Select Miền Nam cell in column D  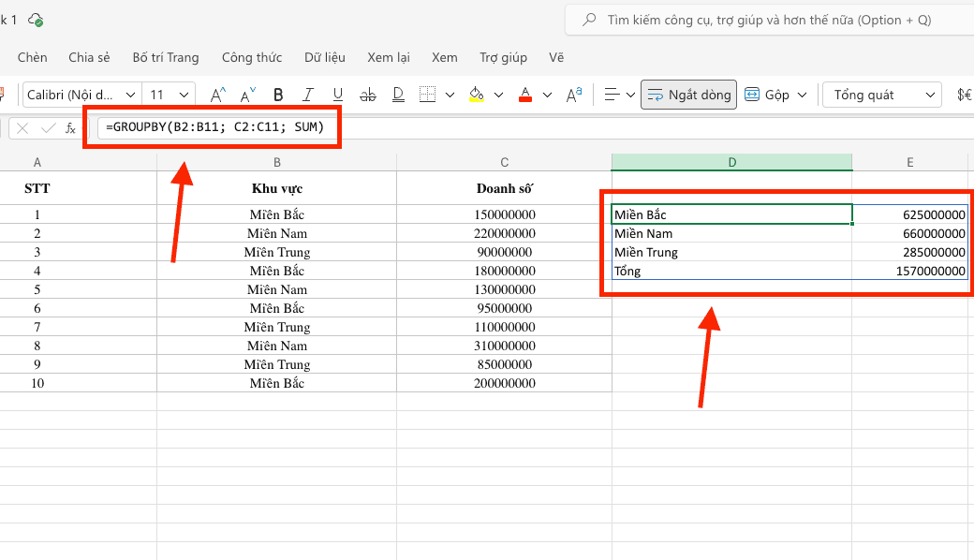[731, 233]
